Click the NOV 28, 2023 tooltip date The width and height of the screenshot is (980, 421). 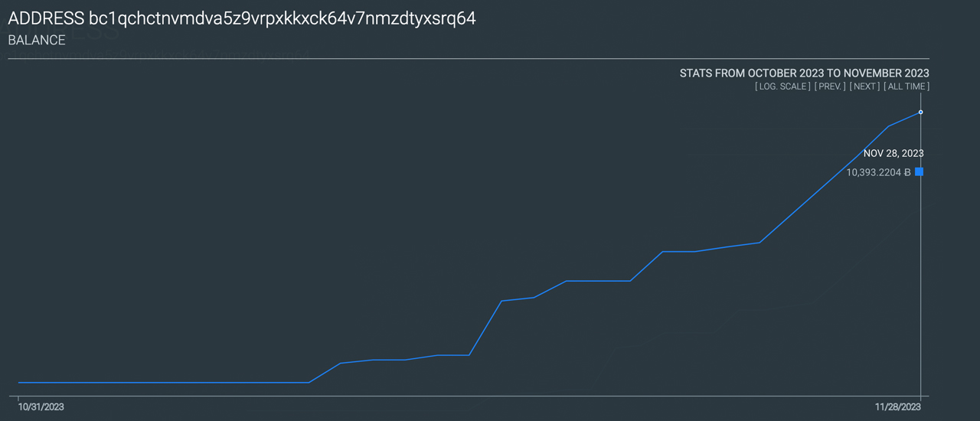click(x=893, y=153)
